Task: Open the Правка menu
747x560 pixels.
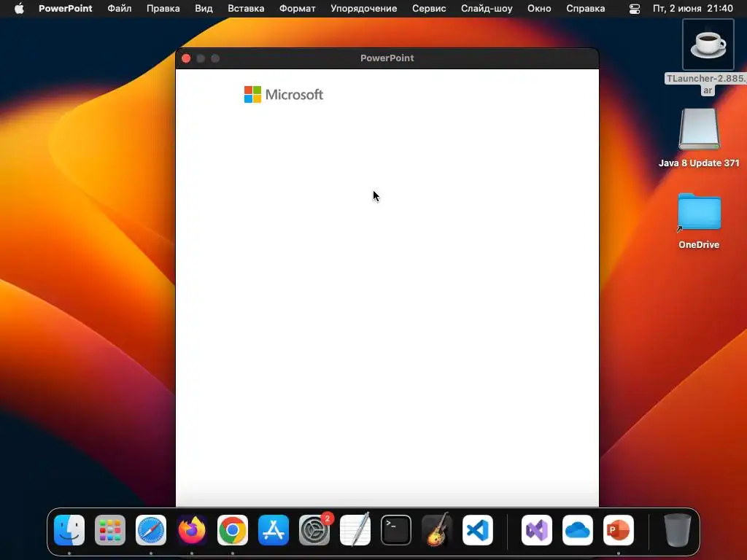Action: 163,9
